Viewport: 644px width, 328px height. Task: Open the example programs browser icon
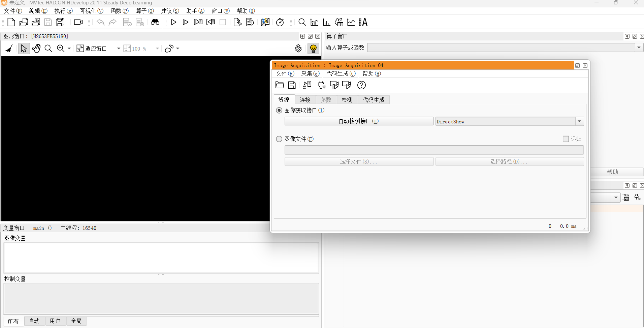pyautogui.click(x=36, y=22)
